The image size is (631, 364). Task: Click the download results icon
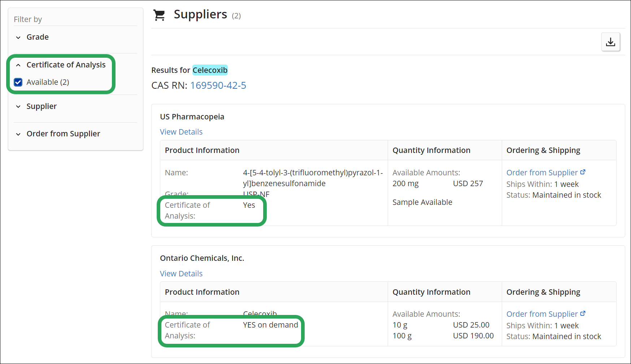coord(610,42)
